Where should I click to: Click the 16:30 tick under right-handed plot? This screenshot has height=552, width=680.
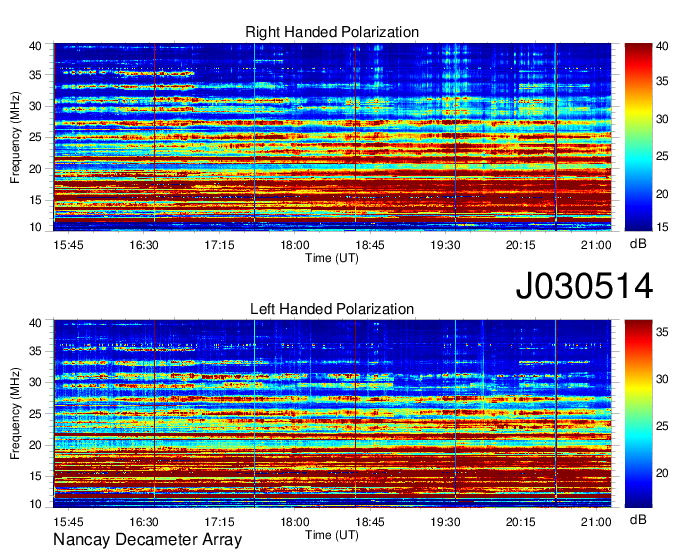pos(144,245)
